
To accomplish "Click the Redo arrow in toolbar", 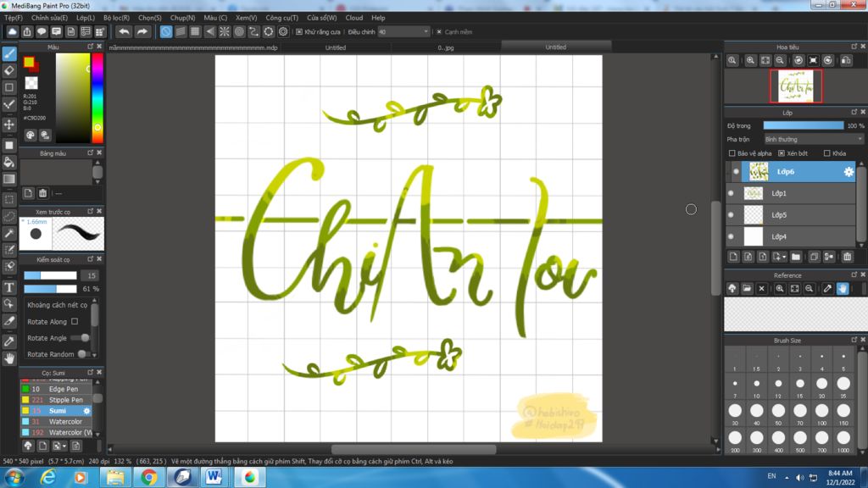I will 142,31.
